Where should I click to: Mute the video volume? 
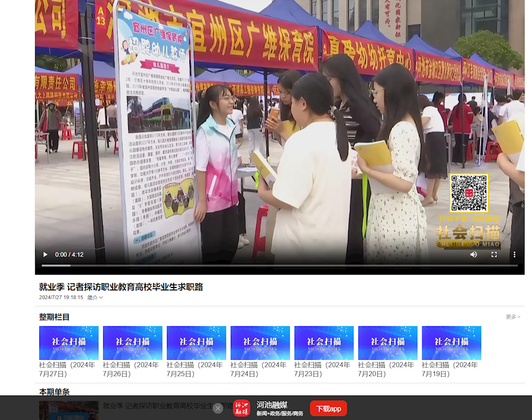coord(472,254)
